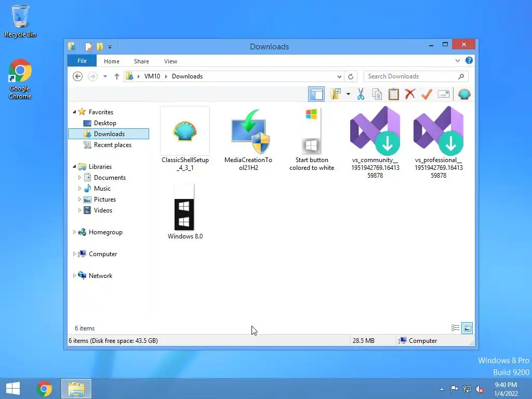
Task: Open the View ribbon tab
Action: 170,61
